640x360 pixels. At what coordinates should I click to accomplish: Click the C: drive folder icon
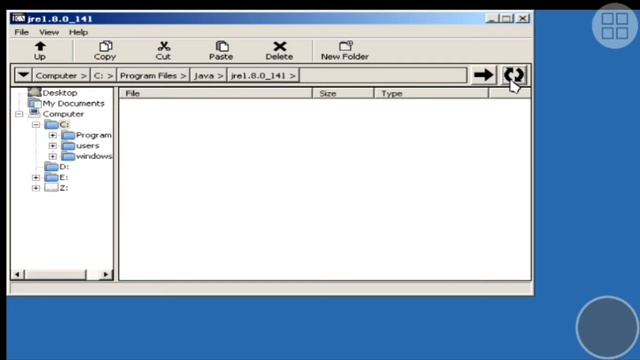51,124
